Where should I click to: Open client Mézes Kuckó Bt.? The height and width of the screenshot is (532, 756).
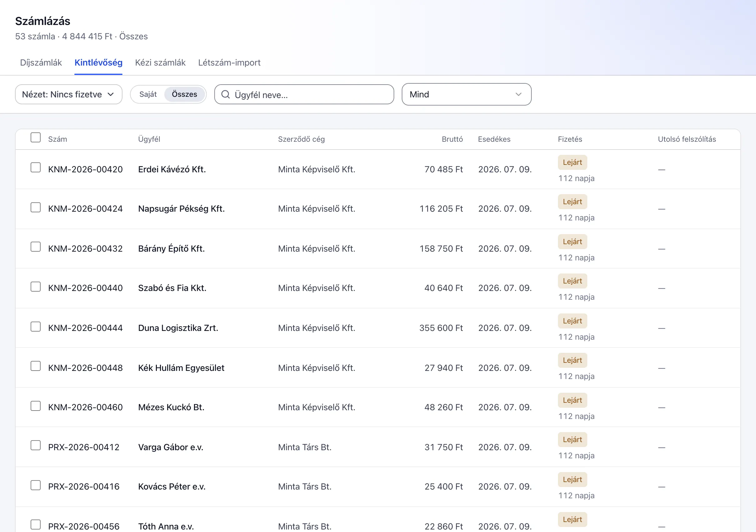pyautogui.click(x=171, y=407)
